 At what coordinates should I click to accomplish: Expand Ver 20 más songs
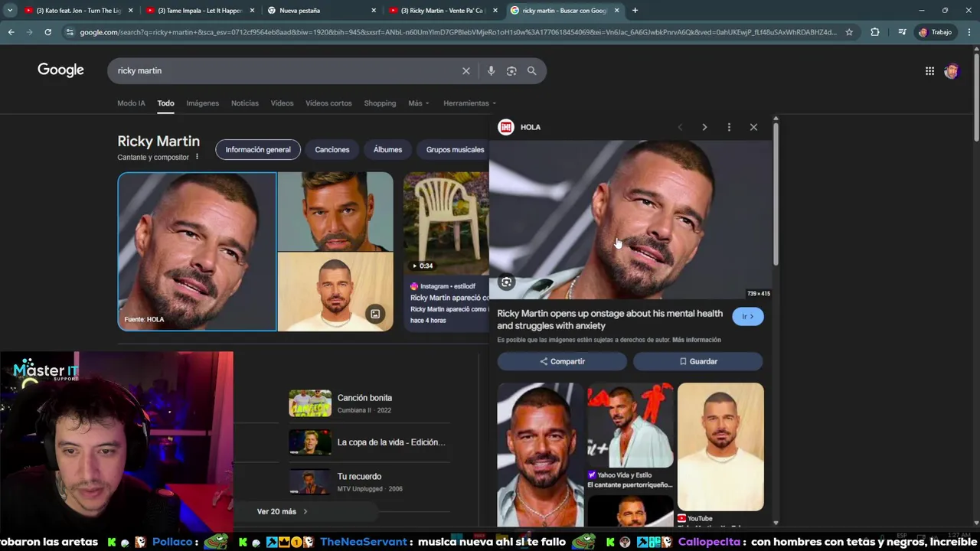[283, 511]
